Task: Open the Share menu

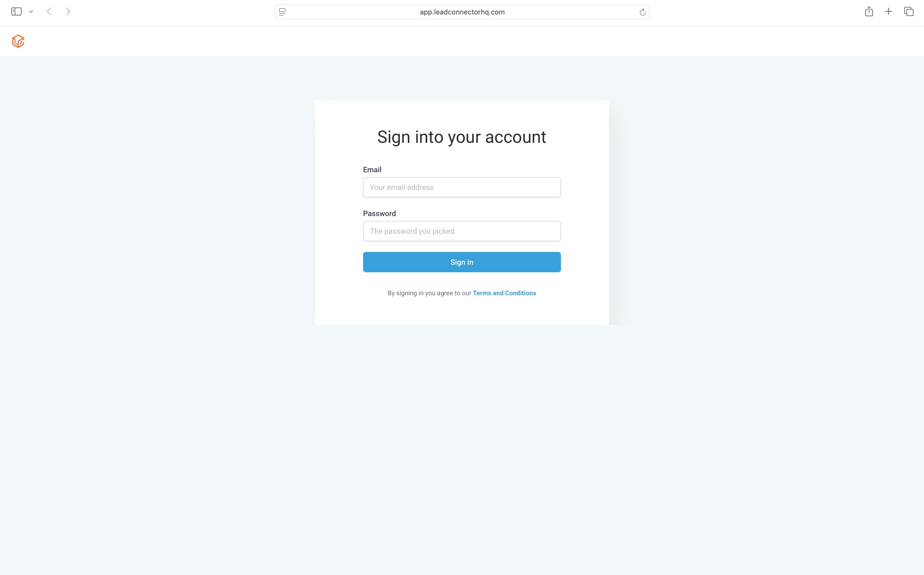Action: [869, 12]
